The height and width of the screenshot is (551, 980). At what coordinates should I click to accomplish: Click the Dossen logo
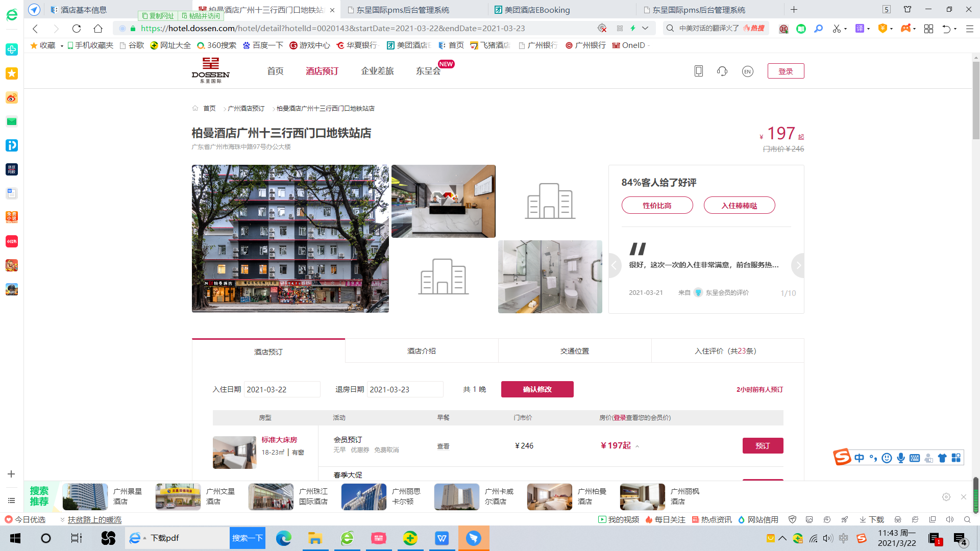[211, 70]
